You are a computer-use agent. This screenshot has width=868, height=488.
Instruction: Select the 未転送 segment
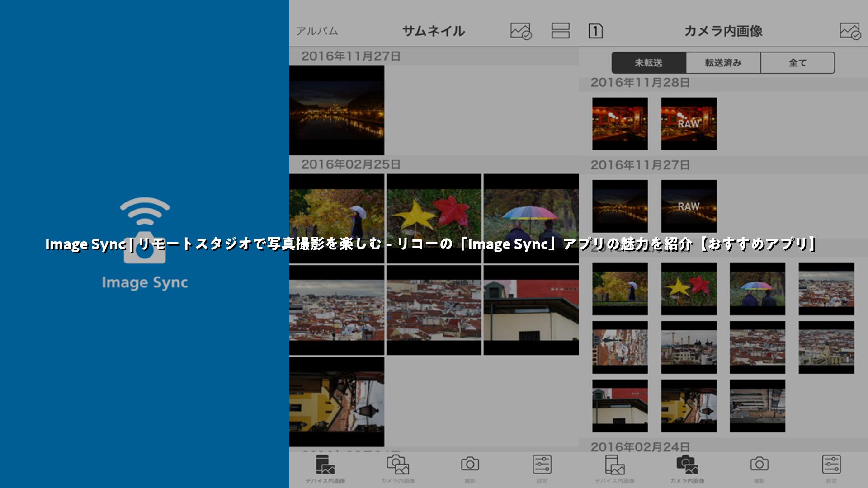coord(649,63)
